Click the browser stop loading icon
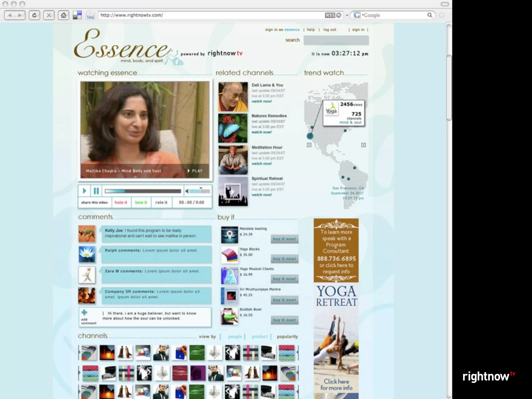This screenshot has height=399, width=532. pyautogui.click(x=49, y=15)
